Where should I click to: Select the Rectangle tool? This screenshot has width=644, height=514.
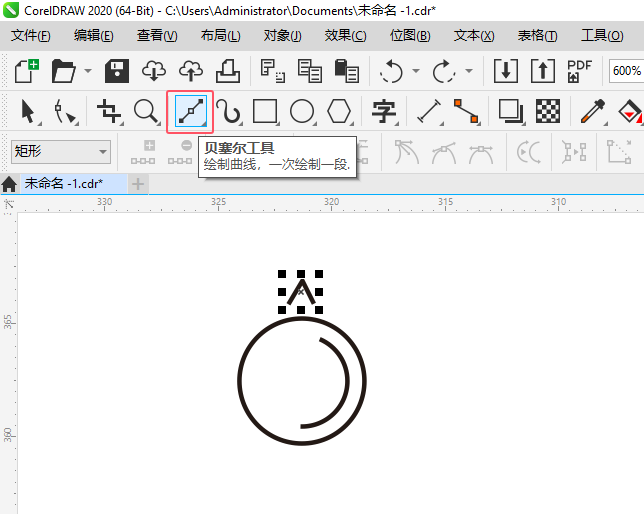265,111
